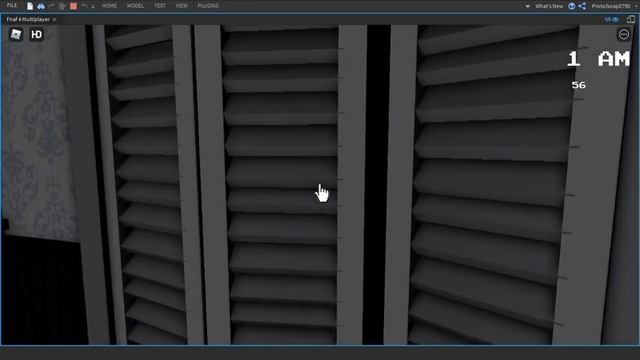Close the Fnaf 4 Multiplayer tab
The width and height of the screenshot is (640, 360).
pyautogui.click(x=54, y=19)
